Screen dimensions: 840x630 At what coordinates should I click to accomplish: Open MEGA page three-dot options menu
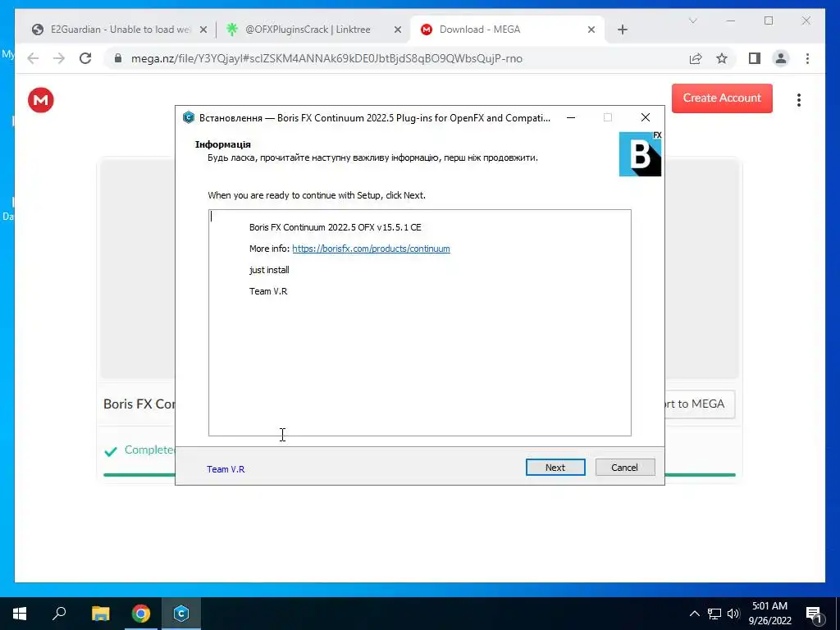click(x=799, y=100)
